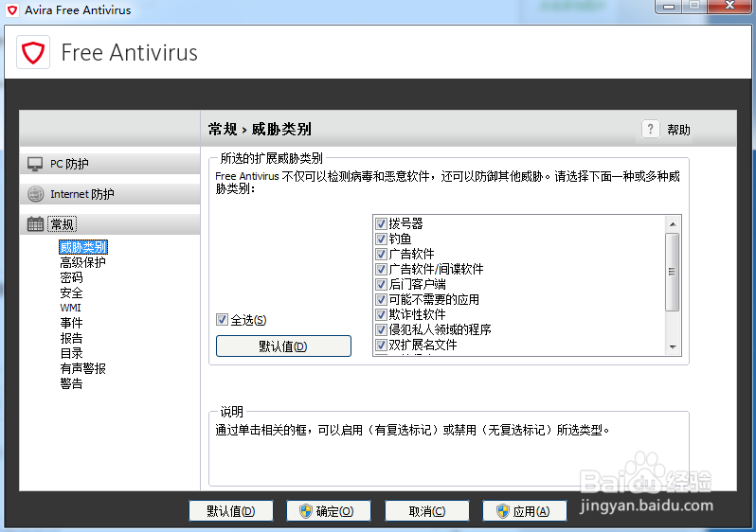Collapse the 常规 section

coord(110,224)
